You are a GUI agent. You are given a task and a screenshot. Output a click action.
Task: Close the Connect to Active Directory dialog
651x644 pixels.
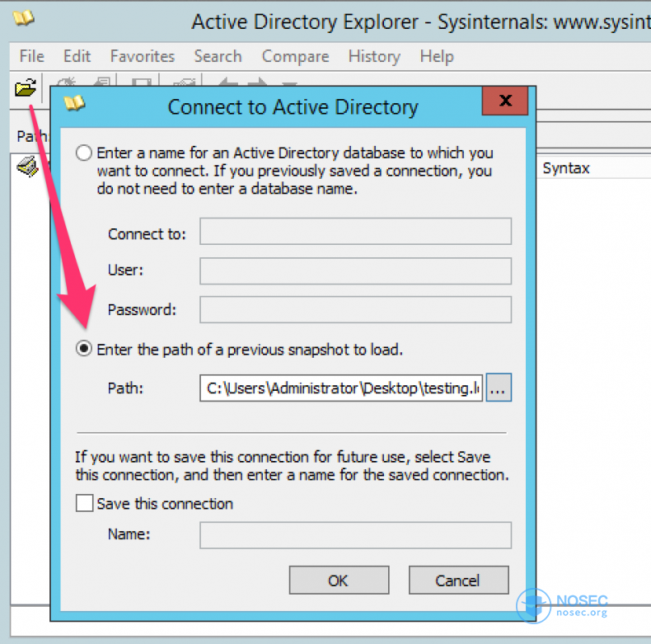tap(505, 101)
